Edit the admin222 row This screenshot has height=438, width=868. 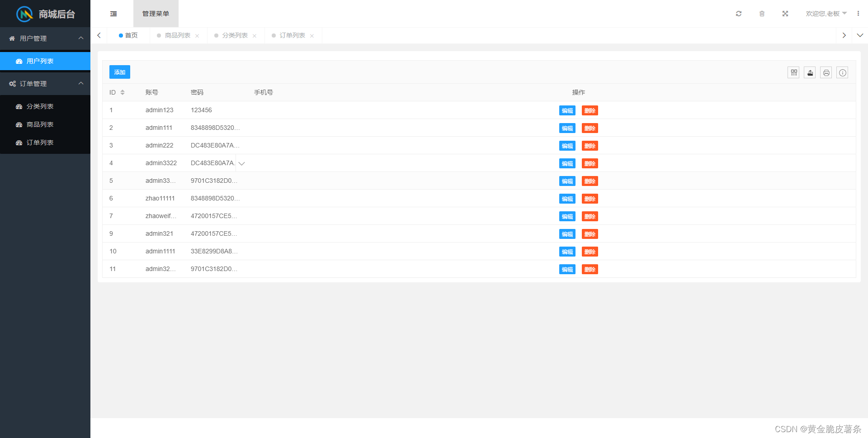(567, 146)
